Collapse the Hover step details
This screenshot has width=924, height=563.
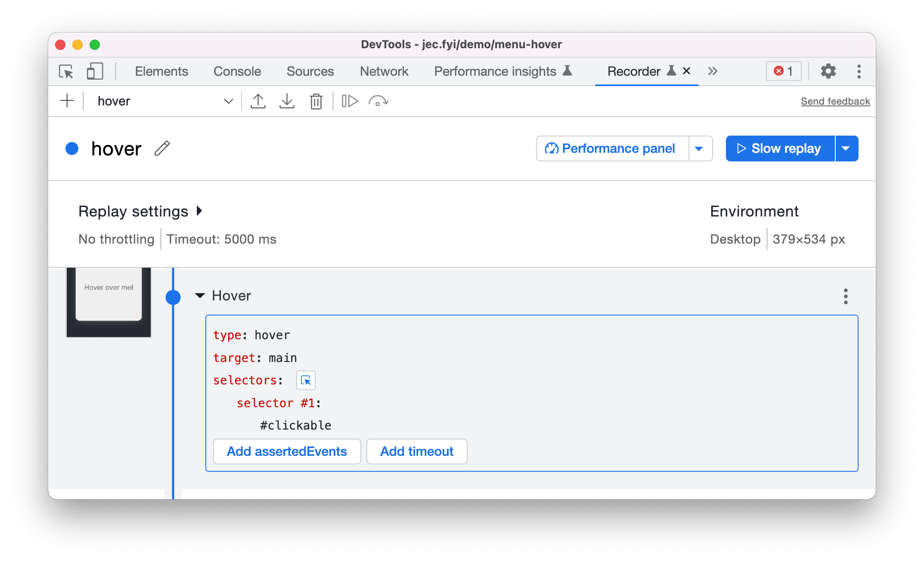pyautogui.click(x=201, y=296)
